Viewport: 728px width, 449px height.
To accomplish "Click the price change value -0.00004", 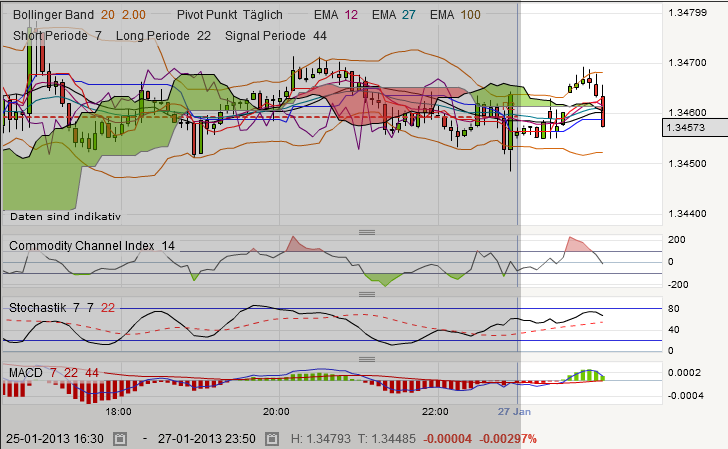I will (448, 439).
